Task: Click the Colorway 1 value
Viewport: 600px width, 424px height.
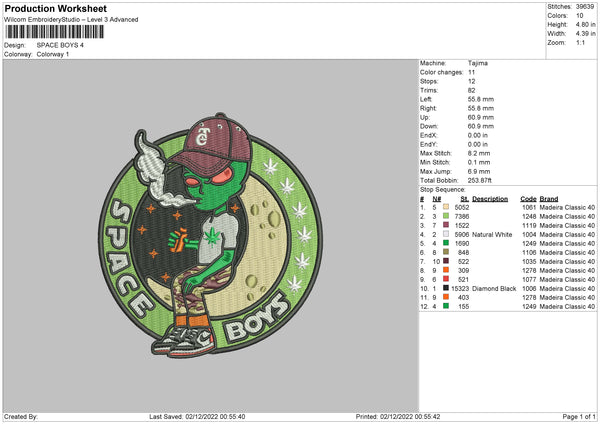Action: tap(53, 54)
